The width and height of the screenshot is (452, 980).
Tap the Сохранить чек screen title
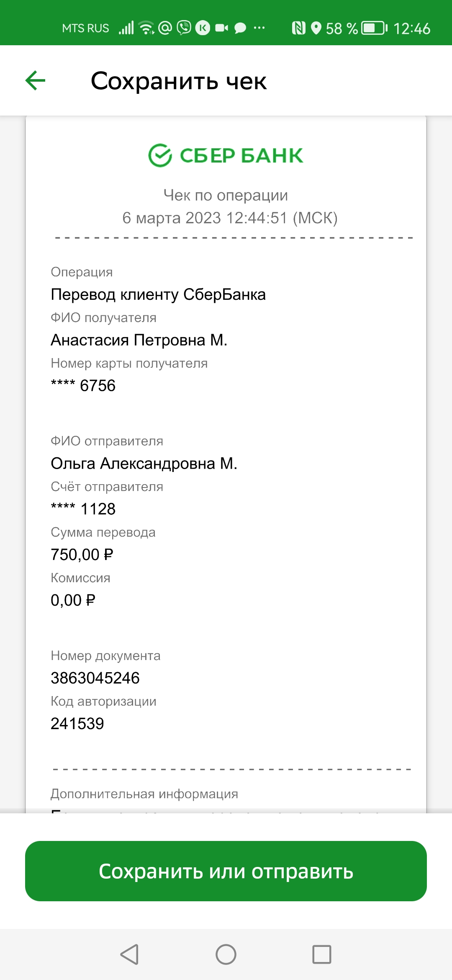179,81
